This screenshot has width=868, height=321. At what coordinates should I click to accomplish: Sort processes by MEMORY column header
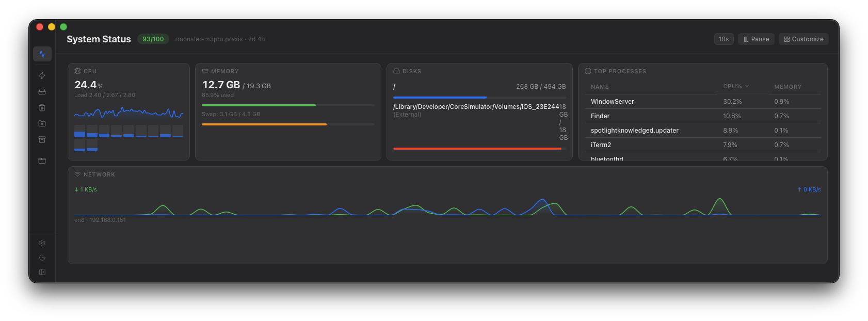tap(787, 87)
